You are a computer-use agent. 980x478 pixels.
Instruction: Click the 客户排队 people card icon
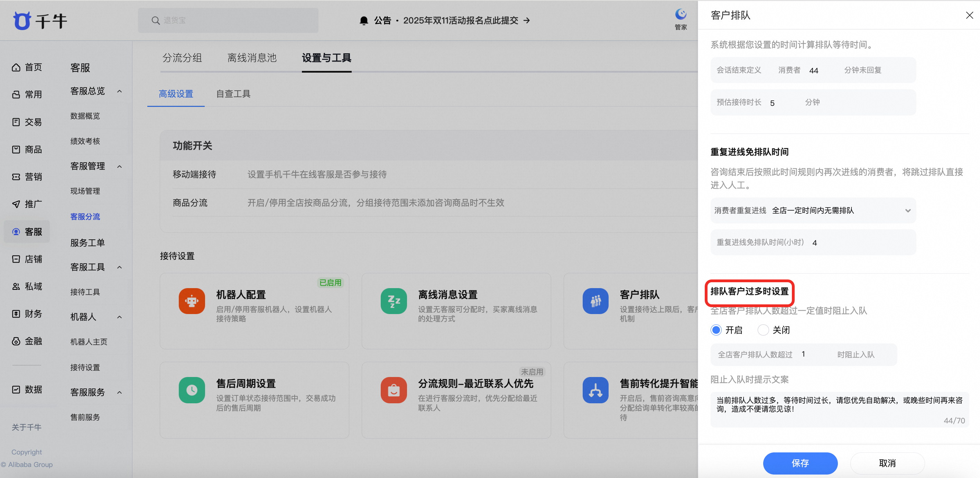click(595, 301)
